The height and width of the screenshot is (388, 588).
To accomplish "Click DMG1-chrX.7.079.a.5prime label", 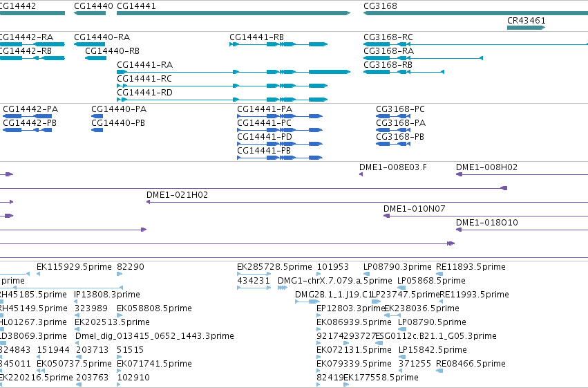I will click(335, 281).
